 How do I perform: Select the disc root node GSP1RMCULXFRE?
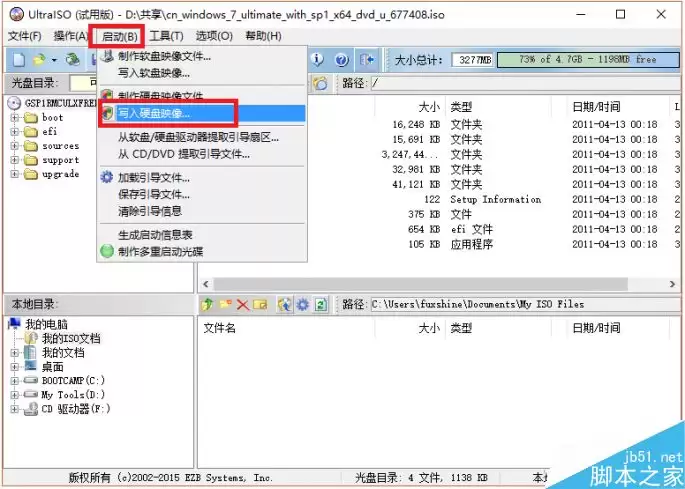[60, 103]
